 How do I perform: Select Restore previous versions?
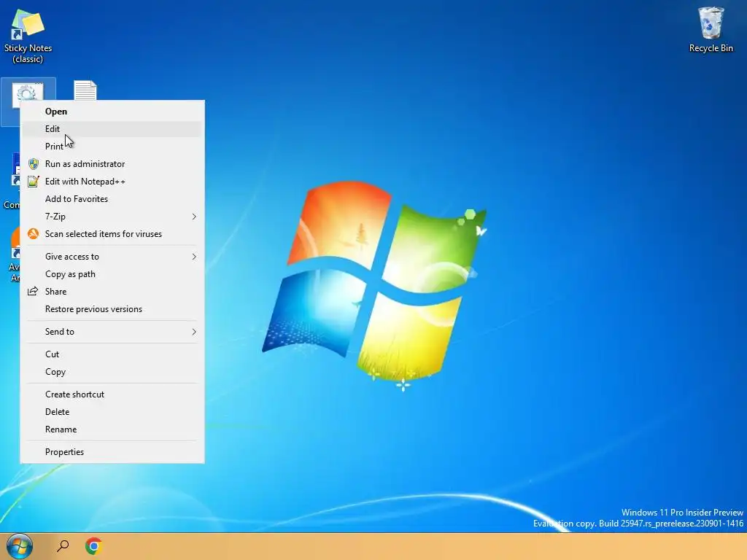click(112, 309)
